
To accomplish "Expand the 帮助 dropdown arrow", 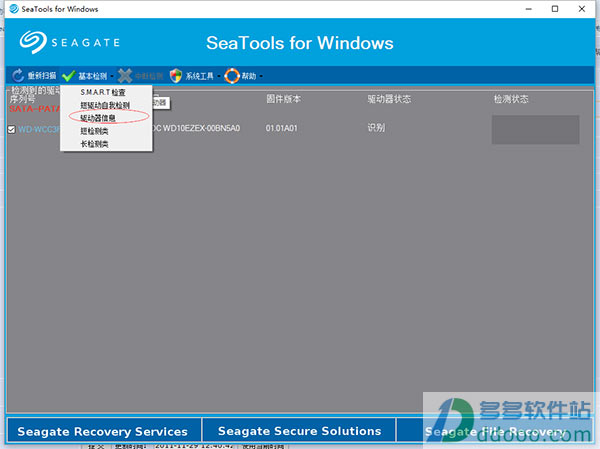I will [x=261, y=76].
